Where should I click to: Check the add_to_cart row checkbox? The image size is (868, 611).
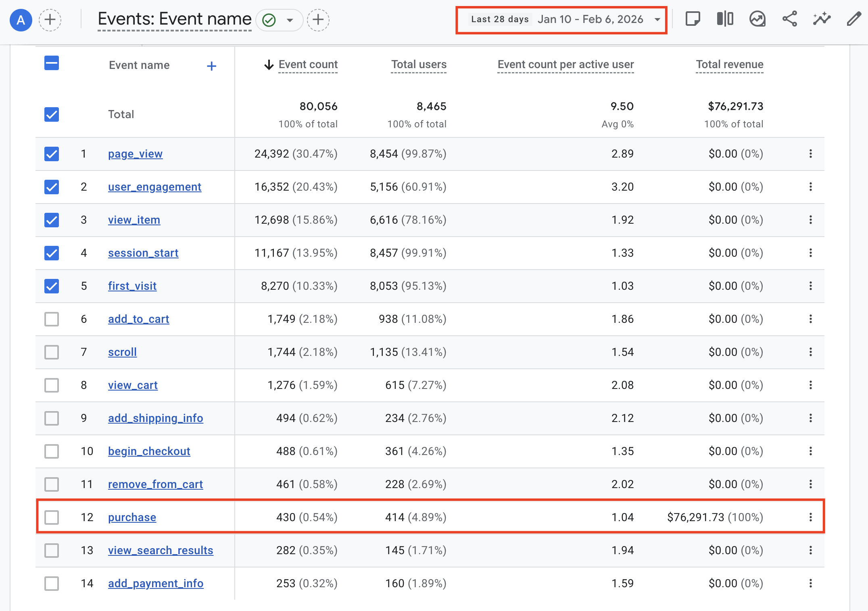point(52,319)
